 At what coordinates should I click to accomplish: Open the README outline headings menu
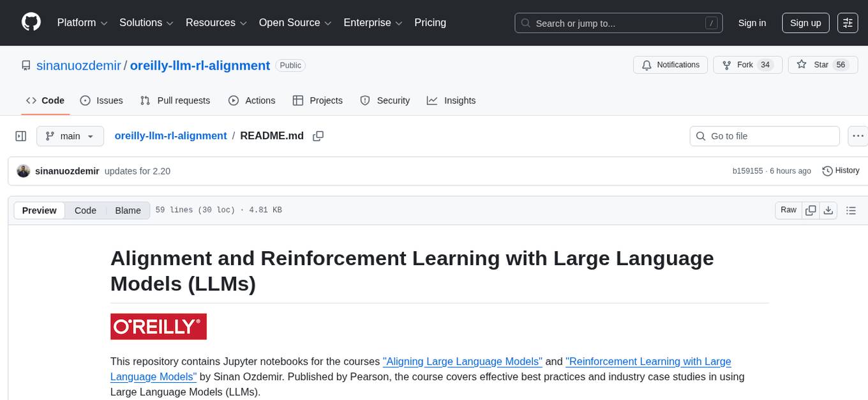coord(851,210)
